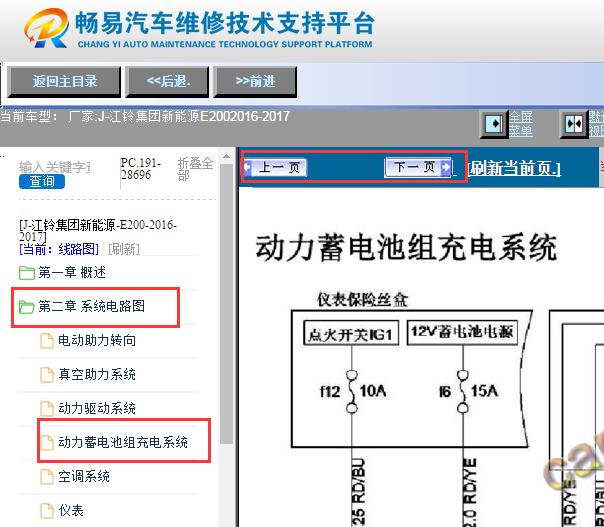Open the 全屏菜单 link
The height and width of the screenshot is (527, 604).
pos(521,124)
